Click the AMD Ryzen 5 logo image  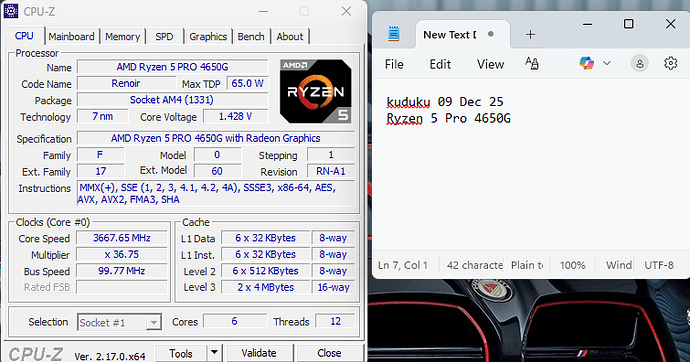(x=316, y=91)
